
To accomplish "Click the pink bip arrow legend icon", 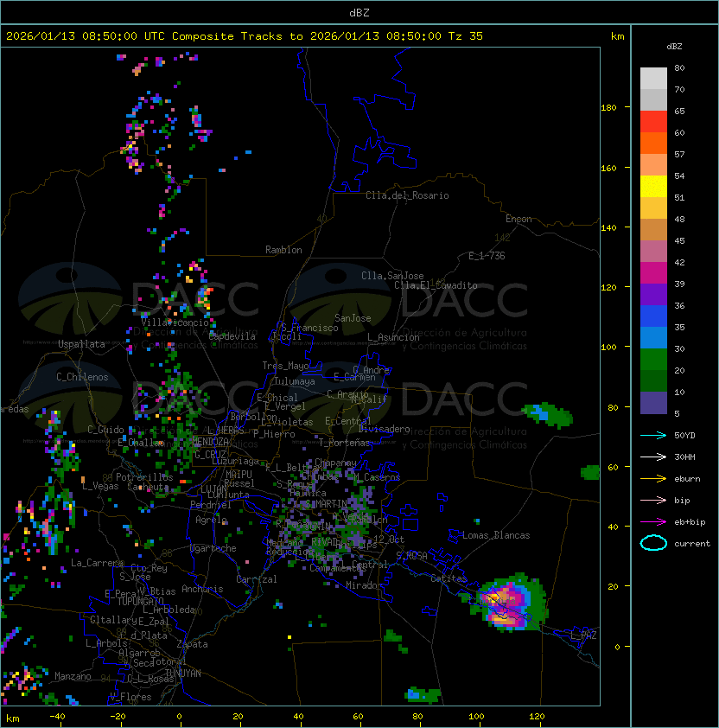I will [x=653, y=500].
